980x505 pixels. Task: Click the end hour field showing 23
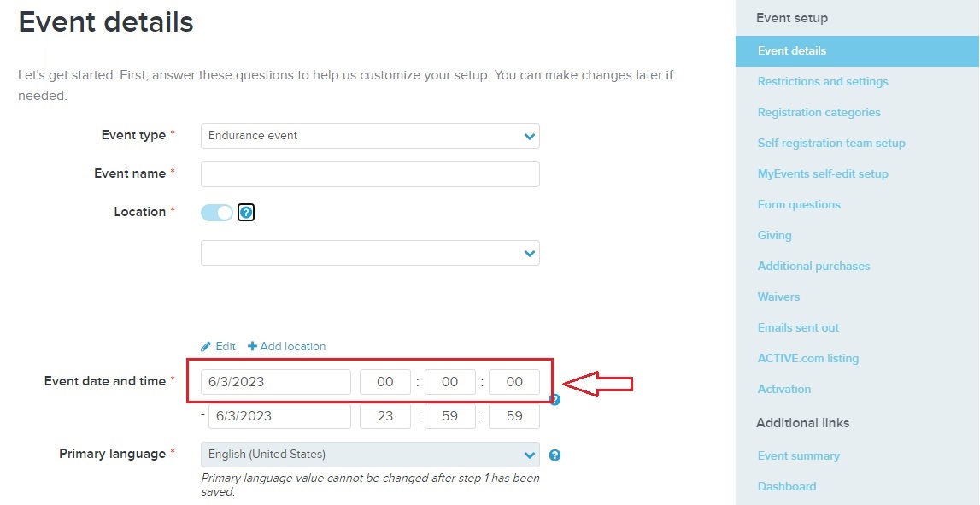coord(385,416)
